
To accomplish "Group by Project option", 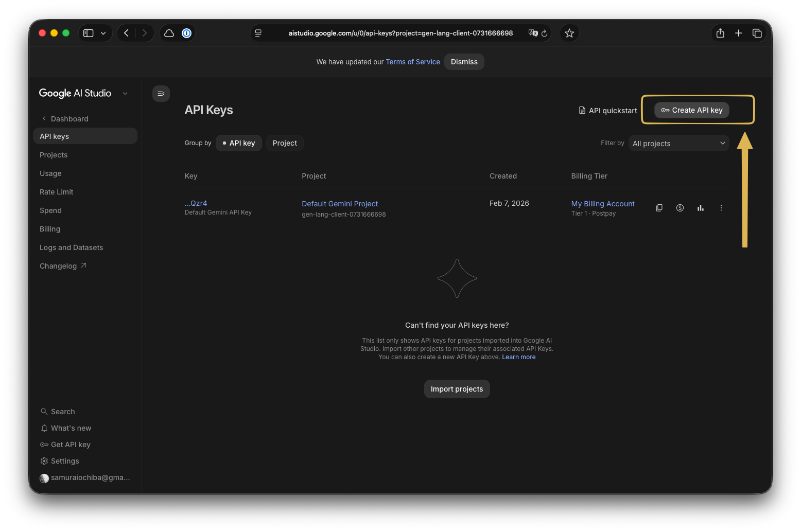I will click(x=285, y=143).
